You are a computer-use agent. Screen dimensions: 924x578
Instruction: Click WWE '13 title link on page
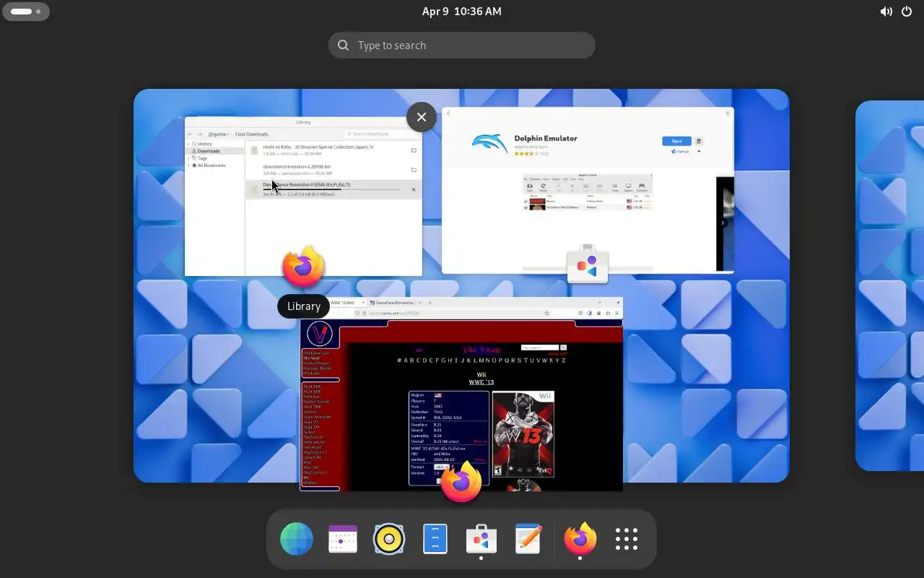coord(481,382)
